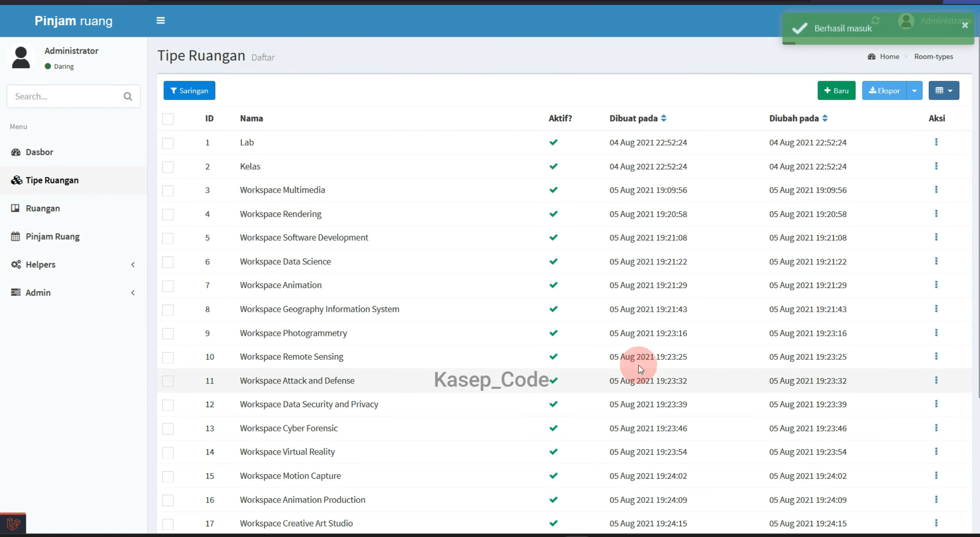
Task: Select checkbox for Workspace Animation Production
Action: point(168,500)
